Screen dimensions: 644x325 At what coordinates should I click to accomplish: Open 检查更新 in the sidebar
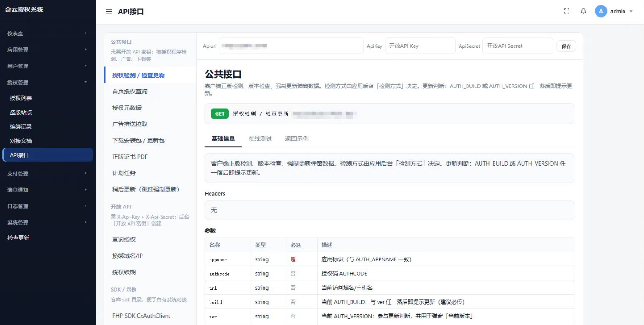48,238
